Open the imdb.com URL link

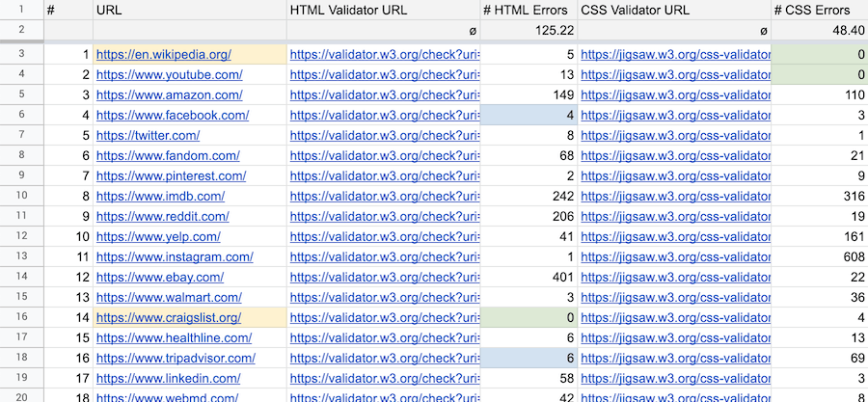tap(160, 197)
